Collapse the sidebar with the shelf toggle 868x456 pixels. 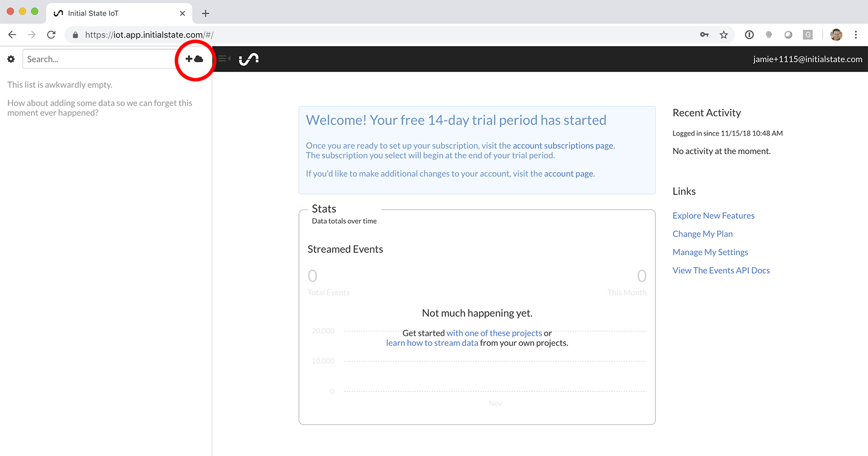point(224,59)
